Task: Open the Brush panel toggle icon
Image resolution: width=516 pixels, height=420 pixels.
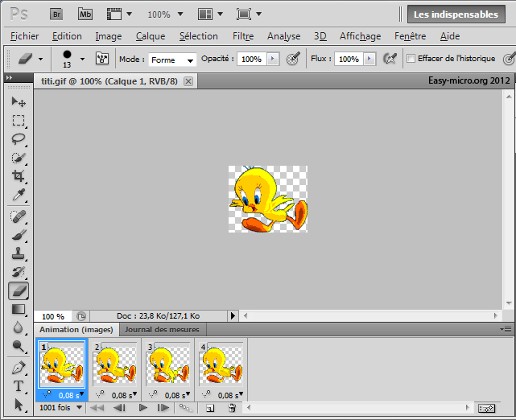Action: pyautogui.click(x=102, y=59)
